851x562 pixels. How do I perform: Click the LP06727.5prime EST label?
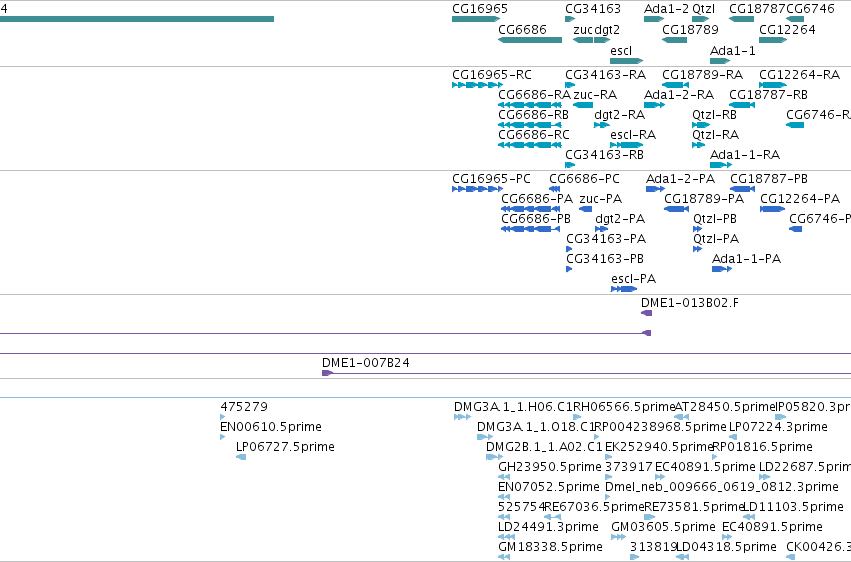pyautogui.click(x=285, y=447)
